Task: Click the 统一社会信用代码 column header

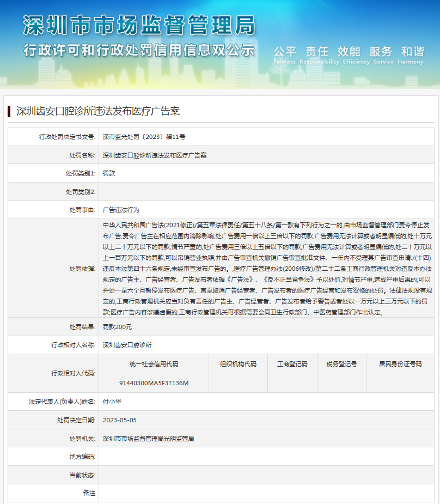Action: (x=154, y=364)
